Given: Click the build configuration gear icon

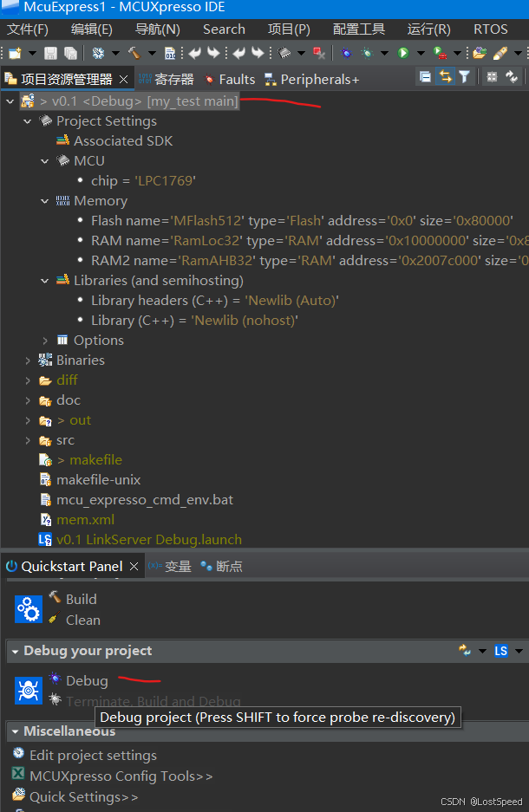Looking at the screenshot, I should pos(99,53).
